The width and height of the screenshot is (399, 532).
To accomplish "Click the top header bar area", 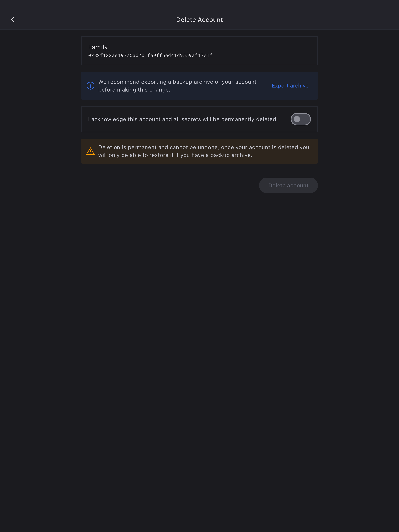I will (199, 15).
